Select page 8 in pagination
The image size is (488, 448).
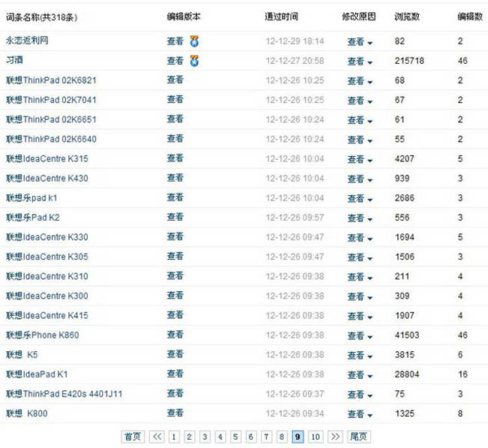point(282,437)
